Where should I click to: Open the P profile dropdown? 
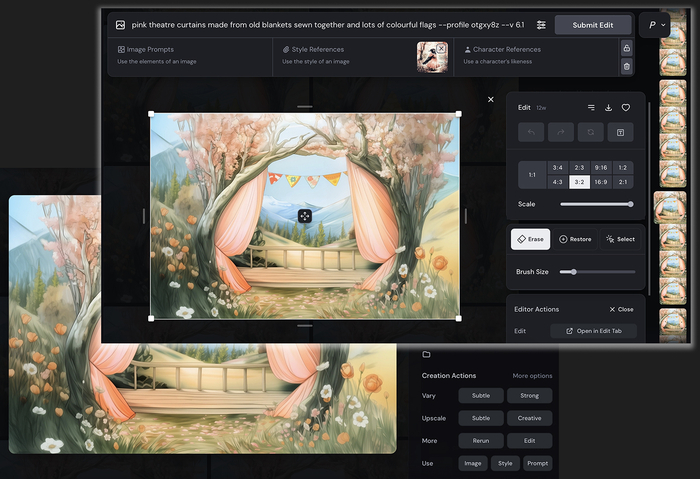654,25
